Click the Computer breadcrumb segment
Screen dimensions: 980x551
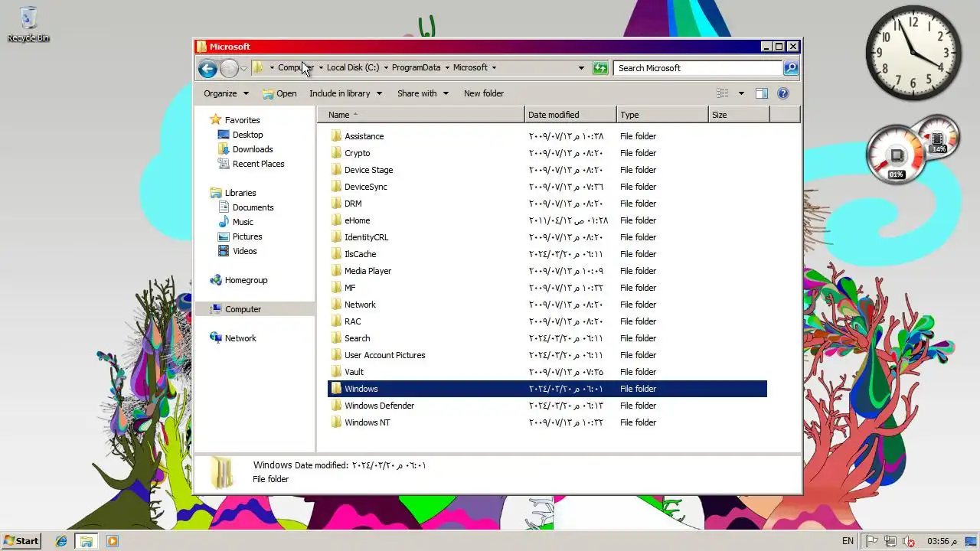[x=296, y=67]
